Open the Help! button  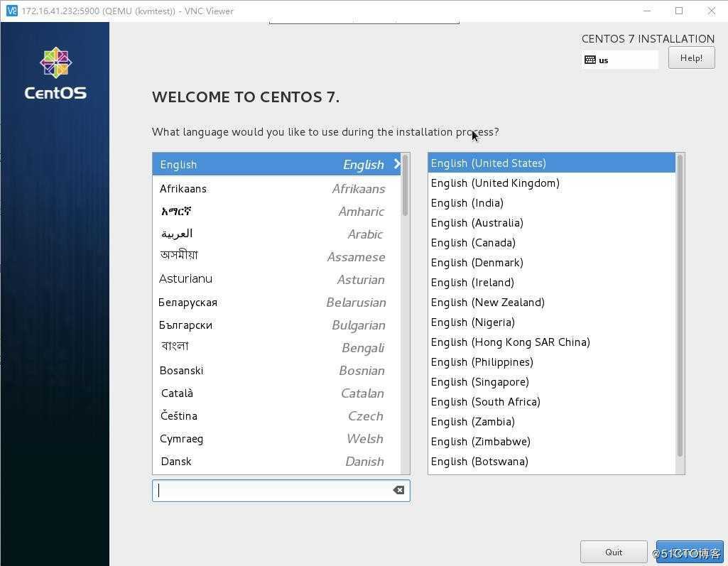(x=691, y=58)
